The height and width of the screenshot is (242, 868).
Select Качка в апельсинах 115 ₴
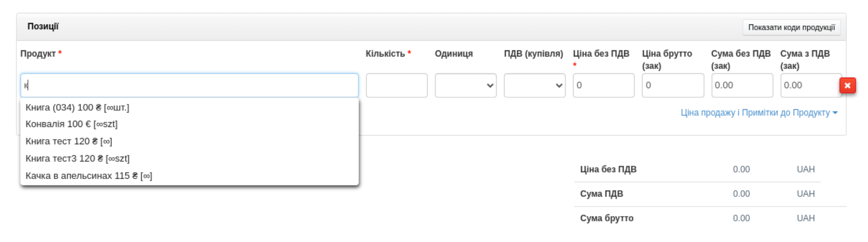coord(89,176)
